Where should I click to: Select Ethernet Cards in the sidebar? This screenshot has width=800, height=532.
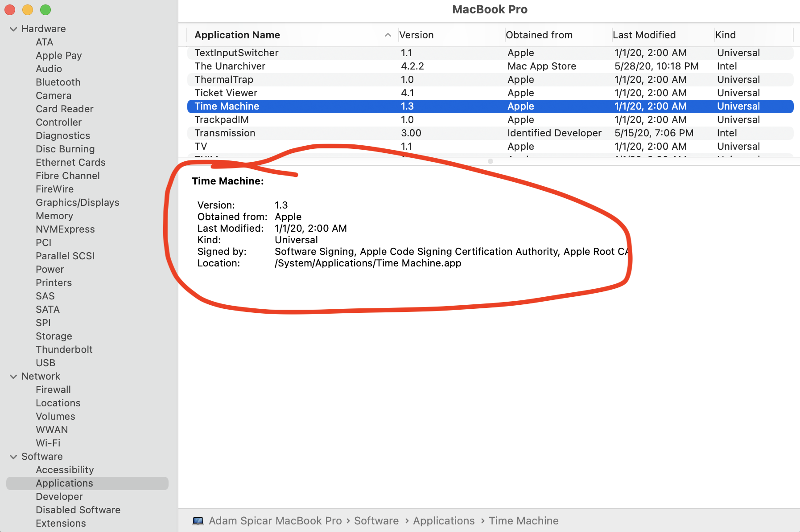(71, 162)
